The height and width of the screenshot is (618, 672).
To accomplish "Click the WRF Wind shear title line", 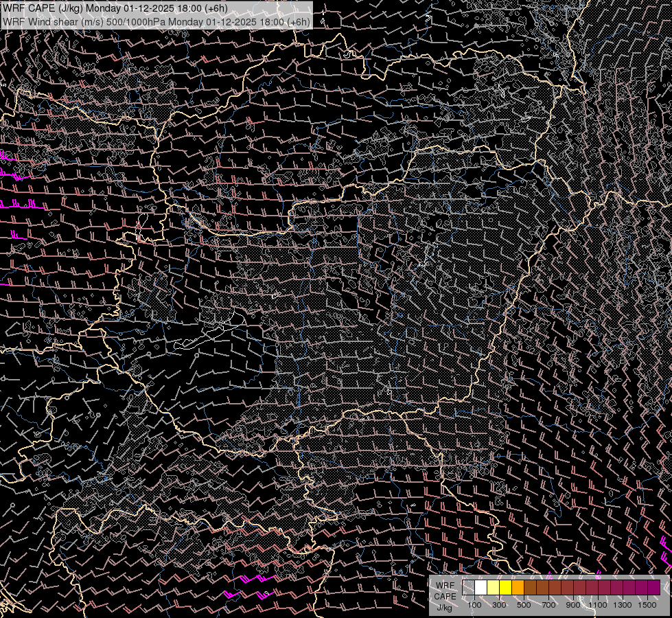I will [157, 21].
